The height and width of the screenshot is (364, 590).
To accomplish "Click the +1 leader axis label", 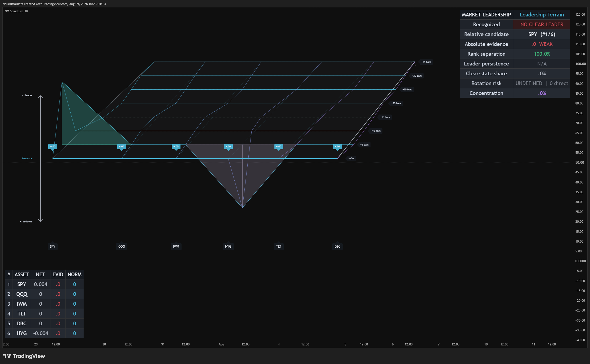I will [x=27, y=95].
